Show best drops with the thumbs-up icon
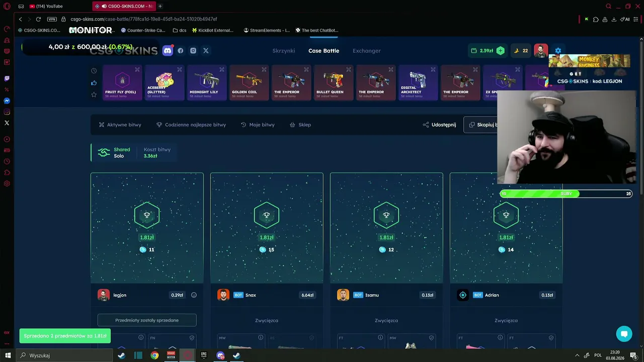 click(94, 83)
